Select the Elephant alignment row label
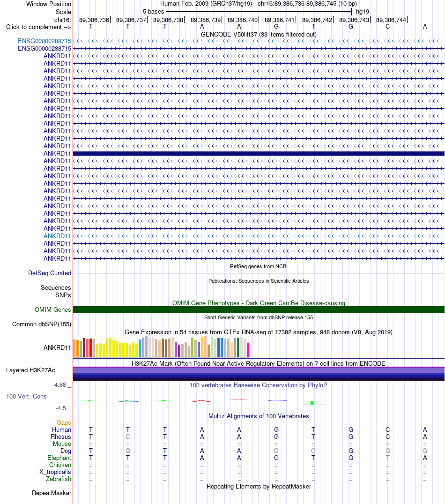The image size is (445, 504). (59, 458)
